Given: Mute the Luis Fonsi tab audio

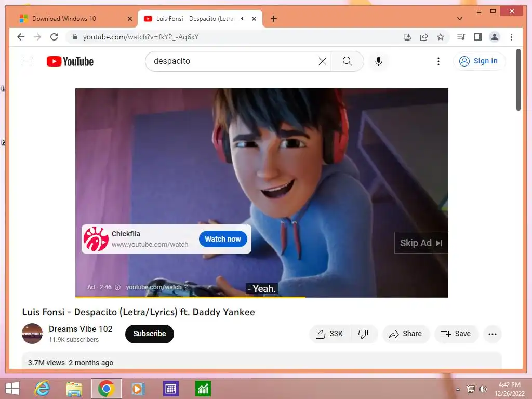Looking at the screenshot, I should coord(243,19).
